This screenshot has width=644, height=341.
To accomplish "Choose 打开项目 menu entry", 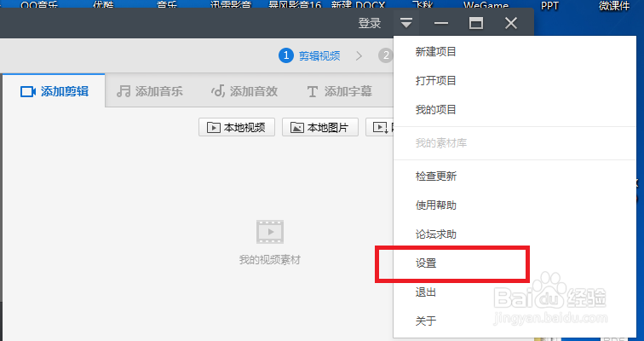I will point(436,80).
